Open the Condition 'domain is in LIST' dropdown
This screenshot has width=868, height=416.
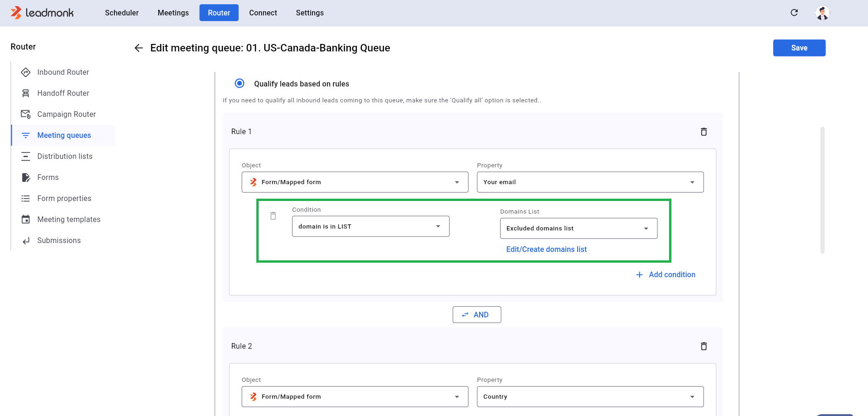(371, 226)
